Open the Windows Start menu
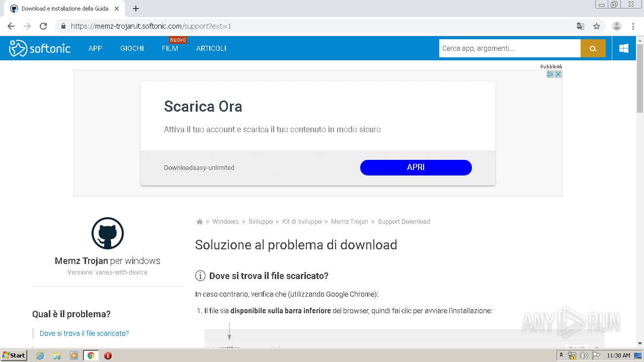This screenshot has height=362, width=644. pos(14,355)
